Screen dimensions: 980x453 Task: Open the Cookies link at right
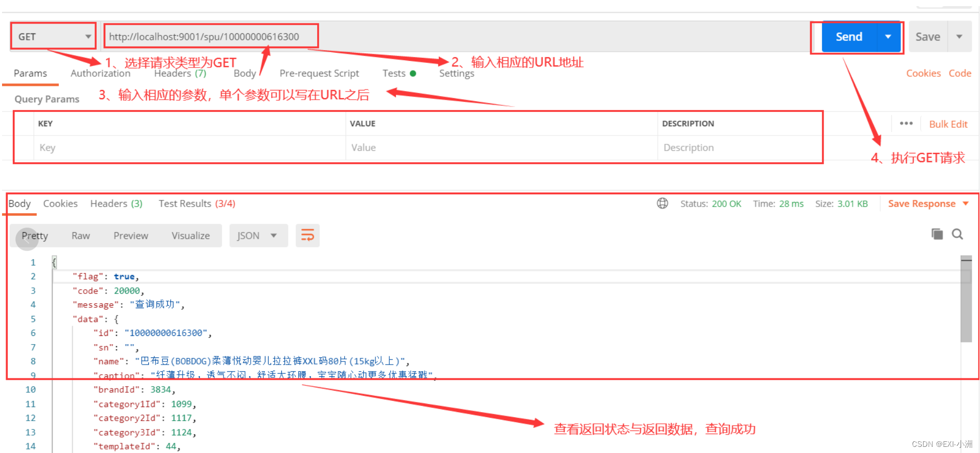[x=923, y=73]
